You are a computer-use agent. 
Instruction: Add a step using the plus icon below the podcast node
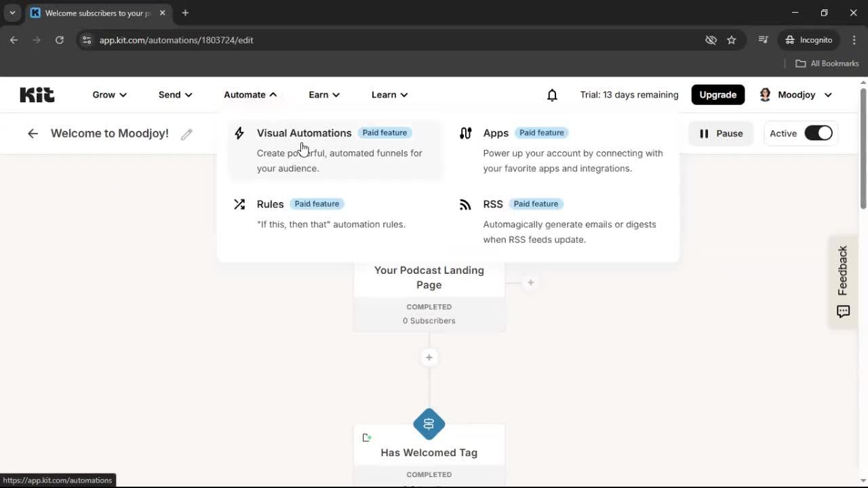[x=429, y=357]
